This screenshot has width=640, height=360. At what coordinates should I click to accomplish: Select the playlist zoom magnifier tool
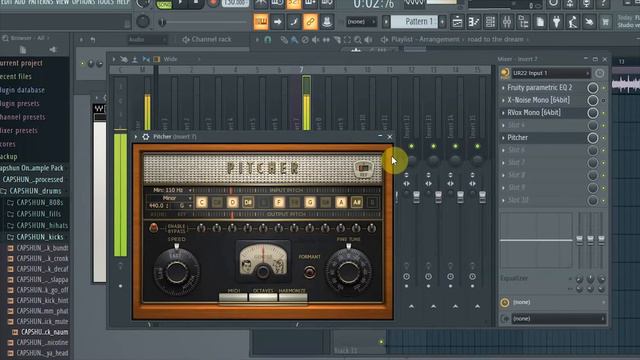[x=358, y=40]
